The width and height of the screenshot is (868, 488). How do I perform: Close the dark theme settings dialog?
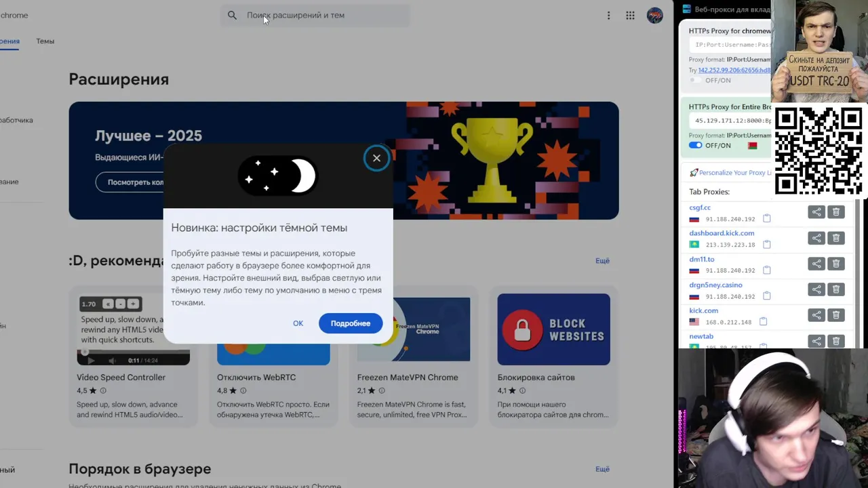pos(376,158)
